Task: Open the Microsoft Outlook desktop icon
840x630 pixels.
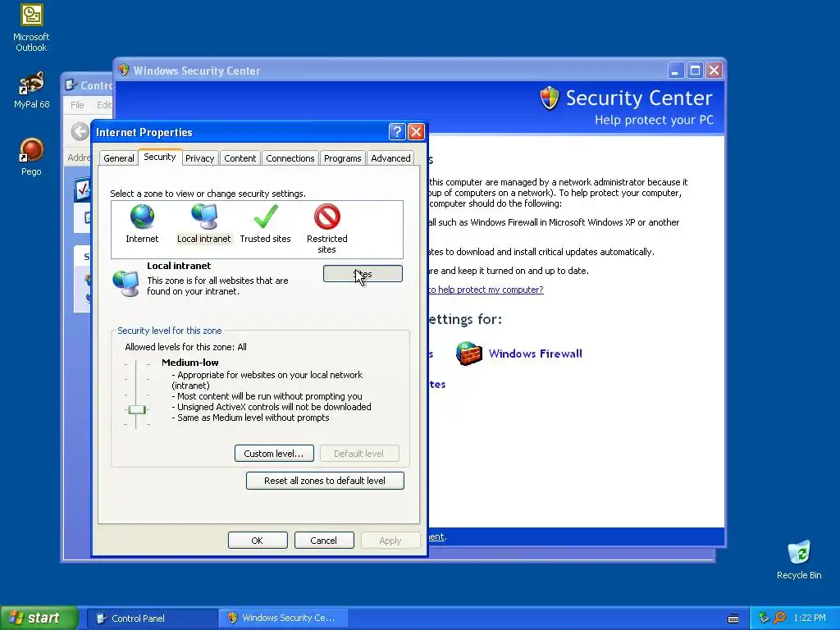Action: pos(31,15)
